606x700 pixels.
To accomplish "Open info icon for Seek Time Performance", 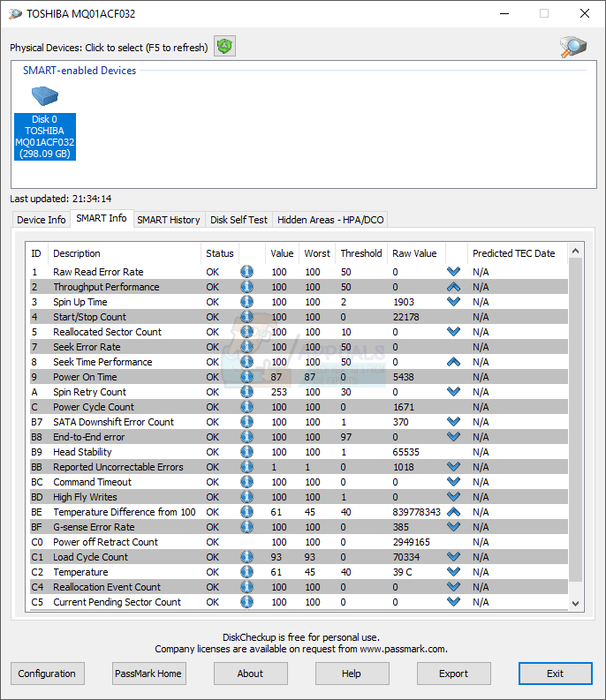I will click(246, 362).
